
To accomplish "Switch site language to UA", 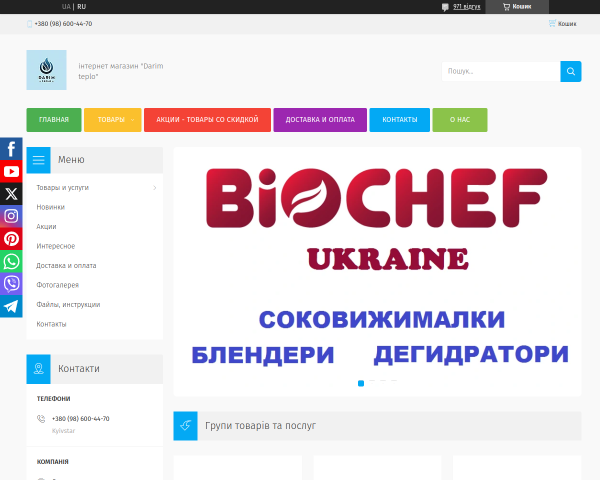I will pos(66,7).
